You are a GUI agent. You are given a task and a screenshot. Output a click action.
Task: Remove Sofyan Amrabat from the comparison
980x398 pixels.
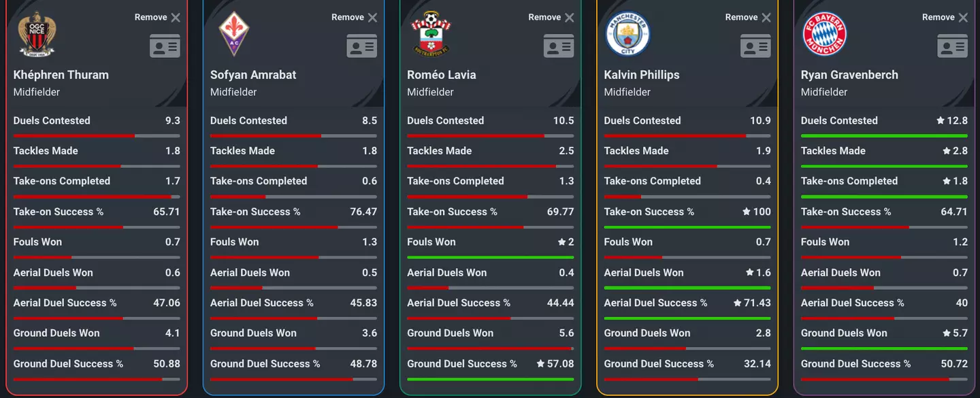(372, 18)
